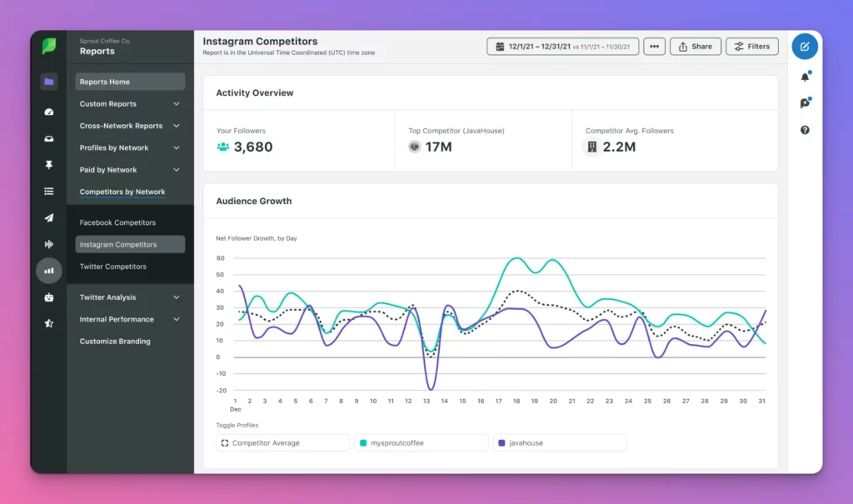Toggle the mysproutcoffee profile
This screenshot has width=853, height=504.
pos(421,442)
